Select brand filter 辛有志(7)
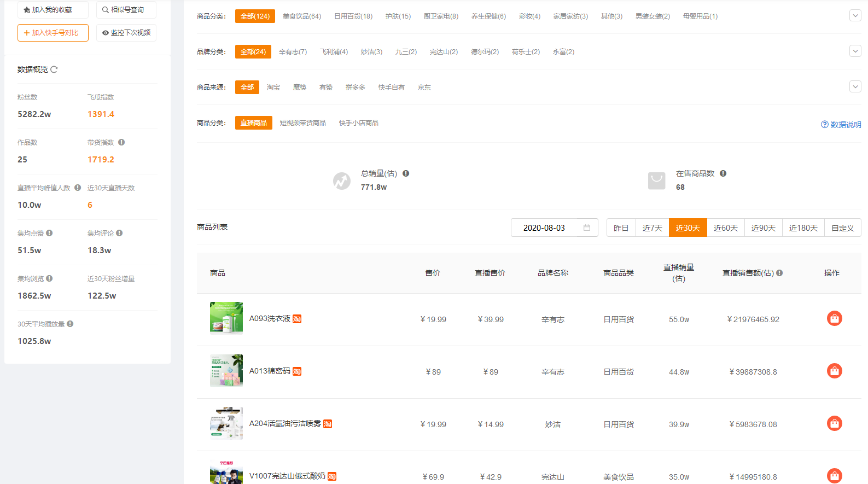This screenshot has width=868, height=484. [x=293, y=52]
